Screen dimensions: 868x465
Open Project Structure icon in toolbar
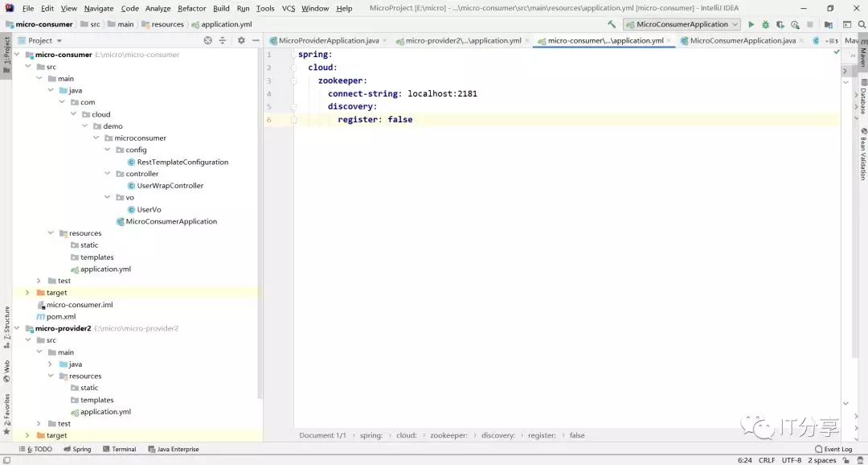(x=829, y=24)
